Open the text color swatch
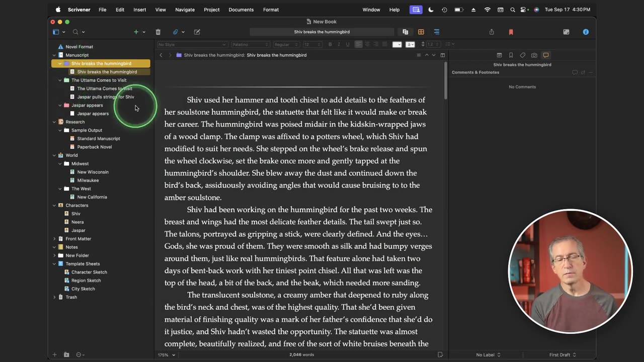Screen dimensions: 644x362 click(397, 44)
